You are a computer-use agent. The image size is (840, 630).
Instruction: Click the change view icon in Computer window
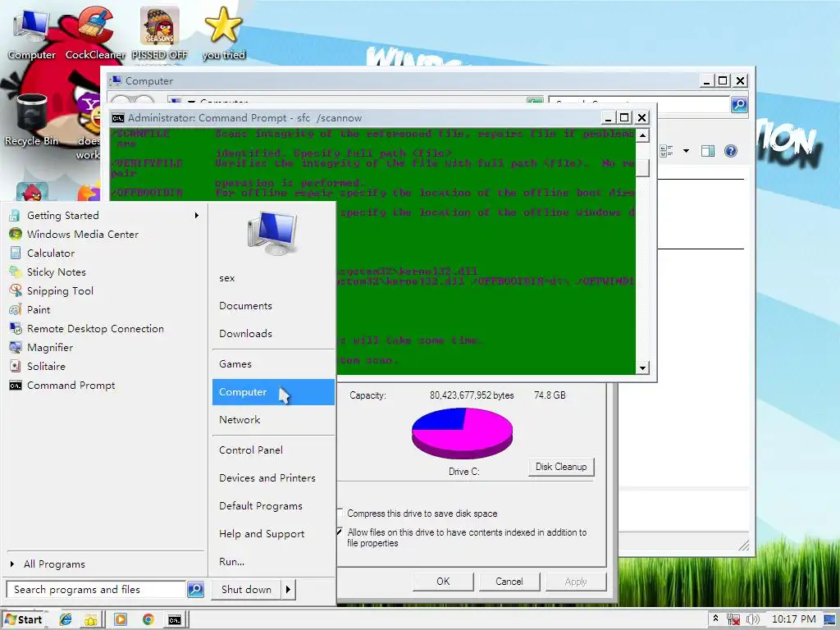tap(666, 151)
